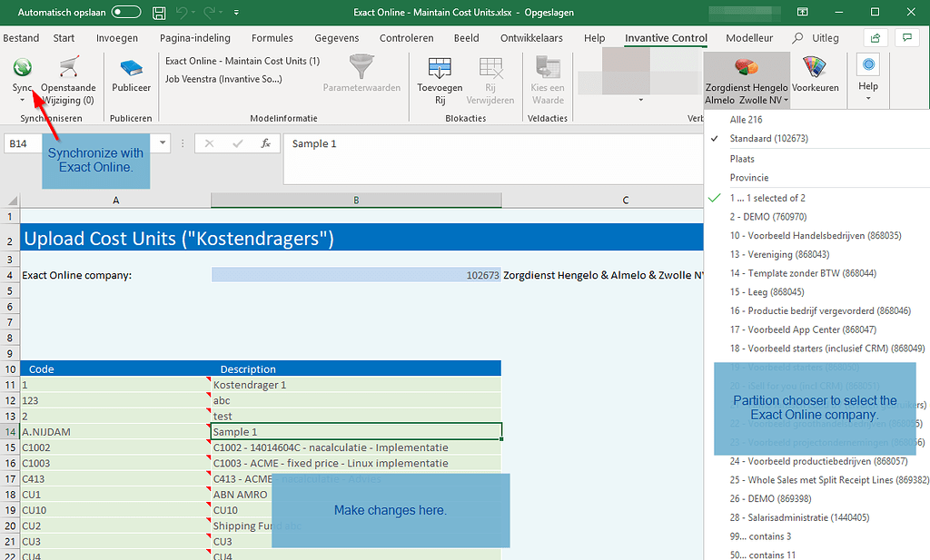Select the Kies een Waarde icon
930x560 pixels.
547,68
